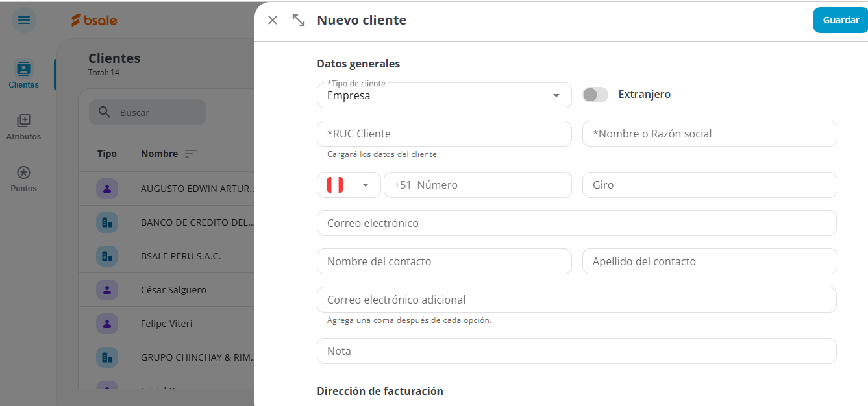Toggle the Extranjero switch
The image size is (868, 406).
(595, 95)
